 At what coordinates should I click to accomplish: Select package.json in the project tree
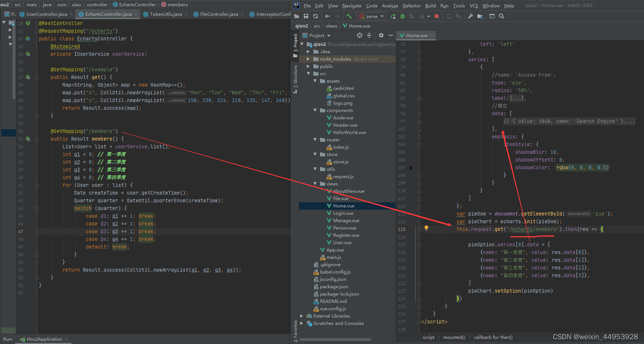pyautogui.click(x=334, y=286)
